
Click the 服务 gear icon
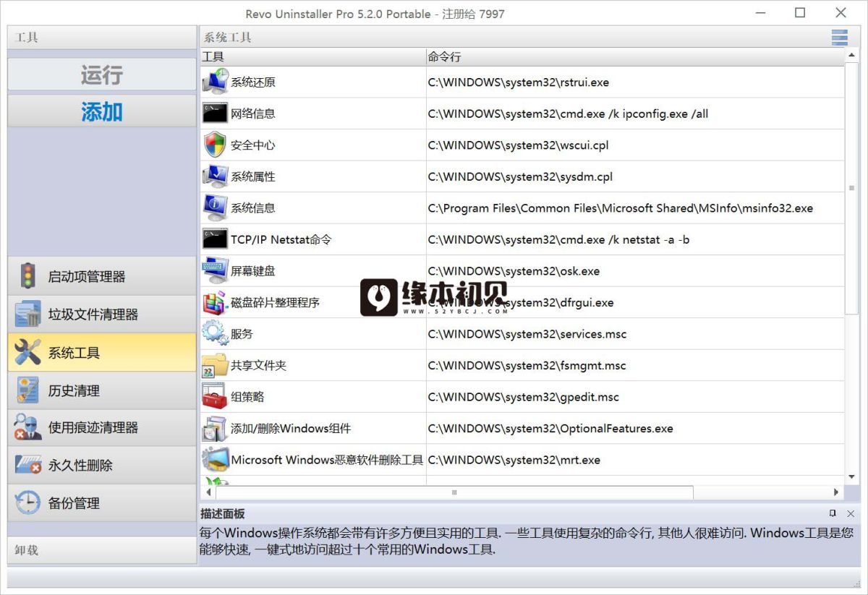pos(215,333)
